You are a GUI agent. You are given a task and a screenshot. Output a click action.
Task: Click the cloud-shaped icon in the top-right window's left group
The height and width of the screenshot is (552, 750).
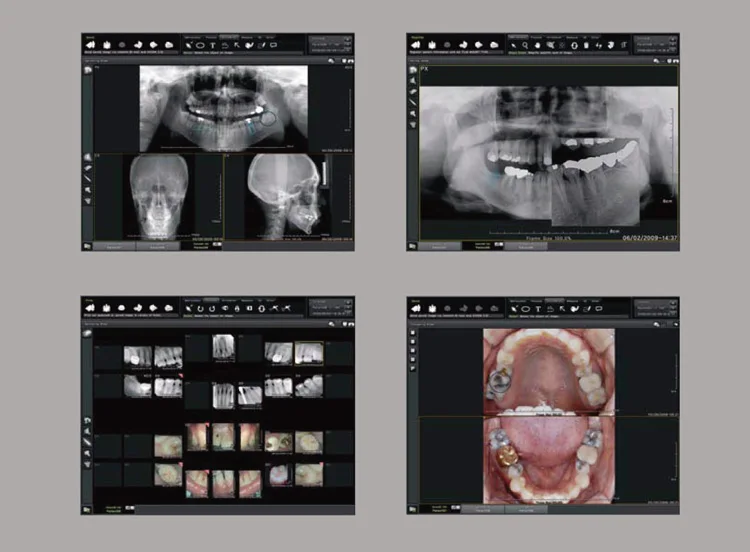(494, 45)
